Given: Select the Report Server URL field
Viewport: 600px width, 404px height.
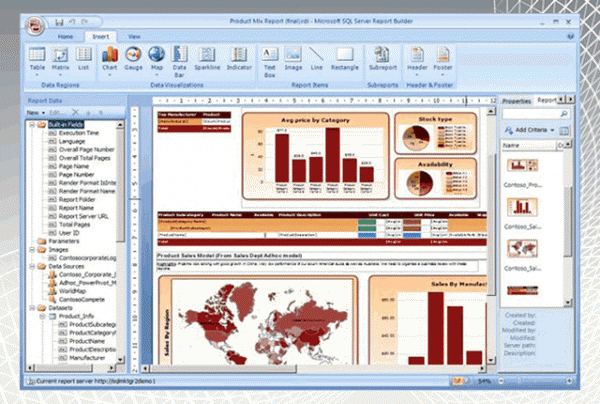Looking at the screenshot, I should [83, 216].
